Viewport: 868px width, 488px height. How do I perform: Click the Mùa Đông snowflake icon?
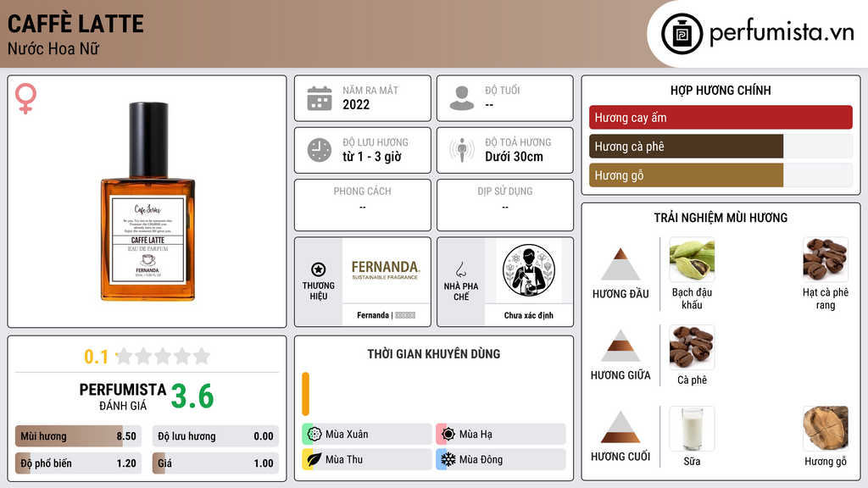point(448,459)
